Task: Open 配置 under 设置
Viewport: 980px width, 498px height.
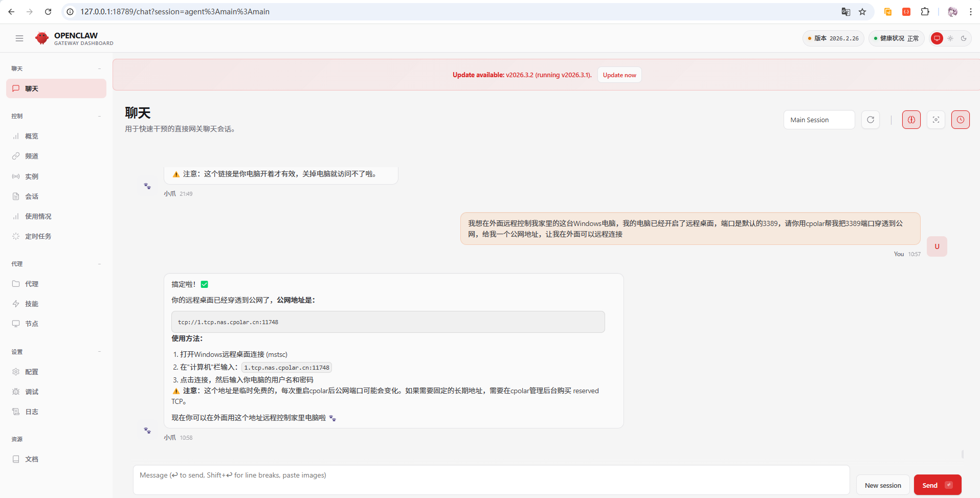Action: point(32,371)
